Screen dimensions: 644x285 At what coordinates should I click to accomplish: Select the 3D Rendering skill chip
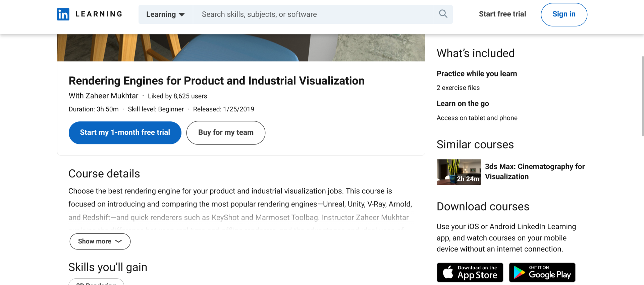96,283
